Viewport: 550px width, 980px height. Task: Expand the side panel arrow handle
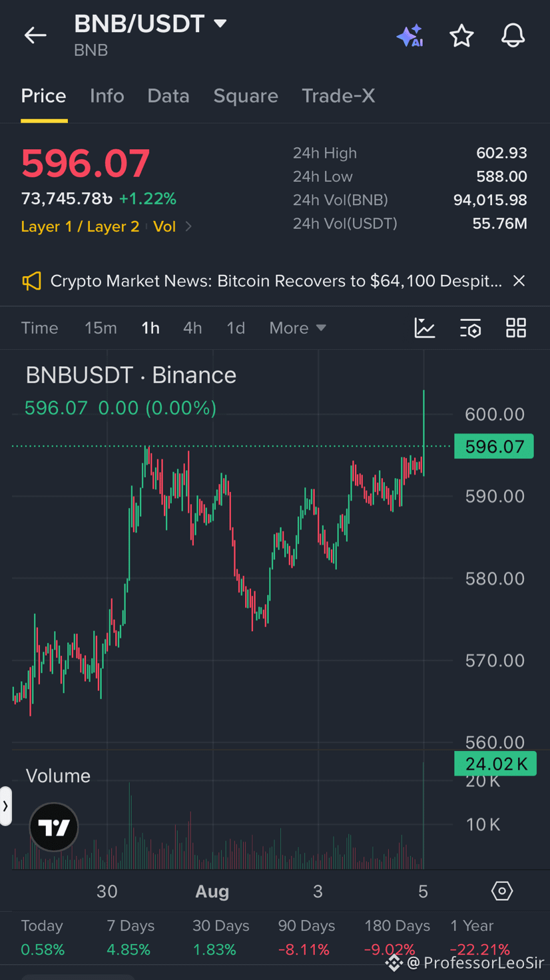point(6,806)
